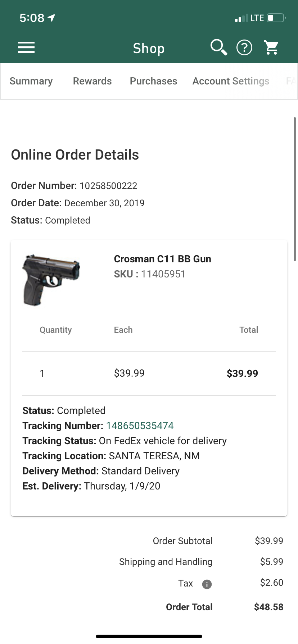Tap the battery indicator

click(275, 17)
